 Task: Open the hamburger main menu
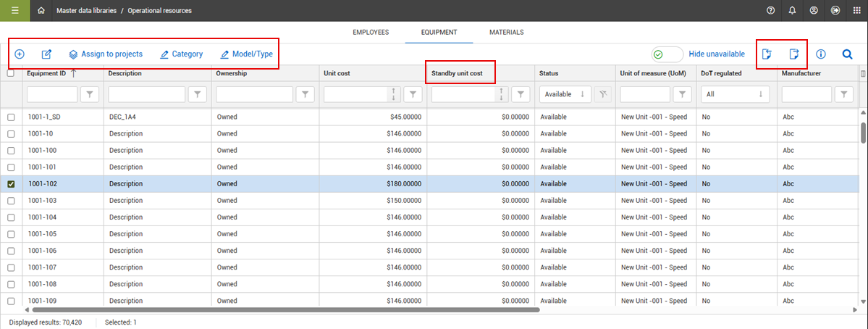(x=14, y=10)
